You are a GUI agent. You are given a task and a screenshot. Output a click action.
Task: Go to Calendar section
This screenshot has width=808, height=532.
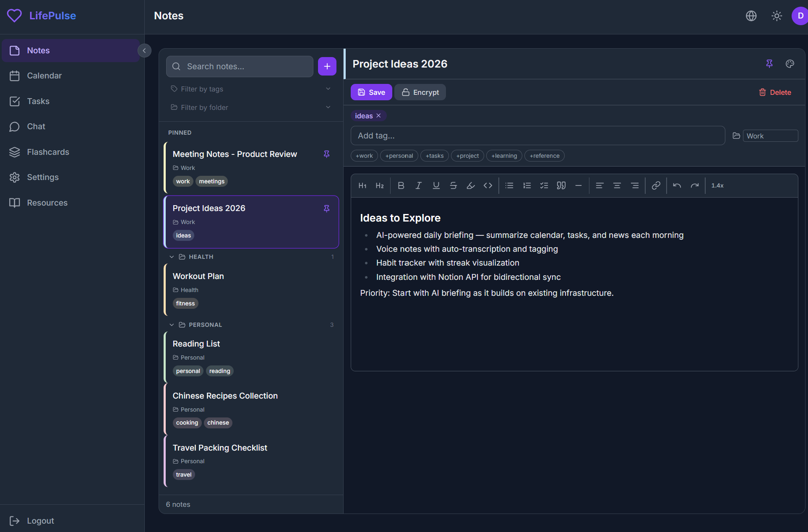point(44,76)
